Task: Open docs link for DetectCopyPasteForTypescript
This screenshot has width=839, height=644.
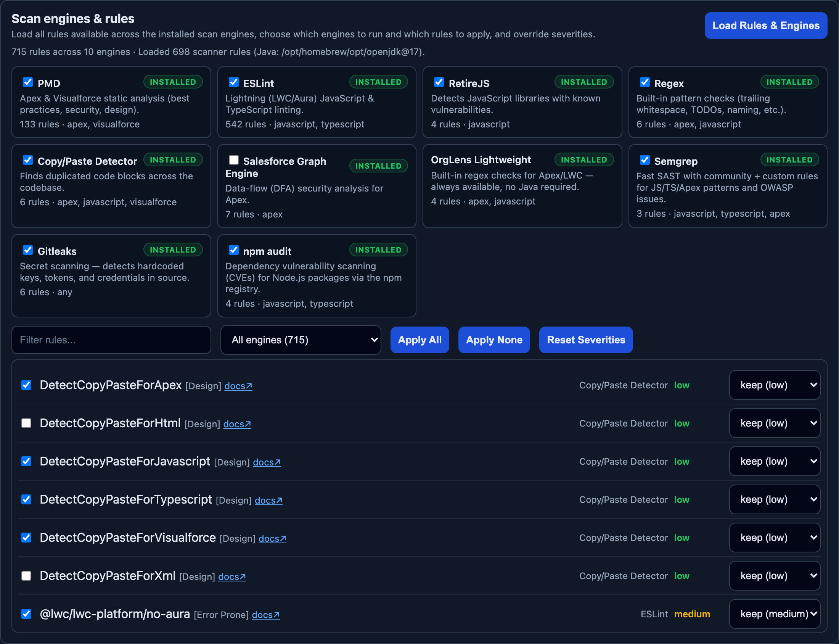Action: click(268, 501)
